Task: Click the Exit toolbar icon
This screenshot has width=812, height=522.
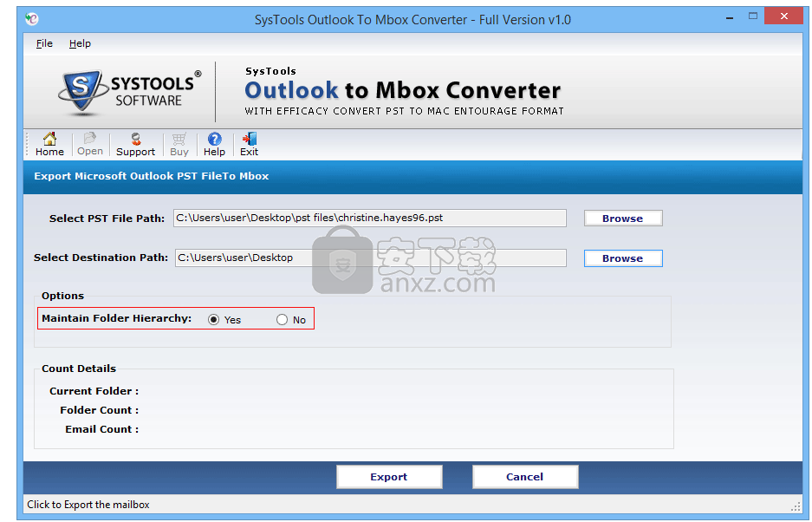Action: (249, 144)
